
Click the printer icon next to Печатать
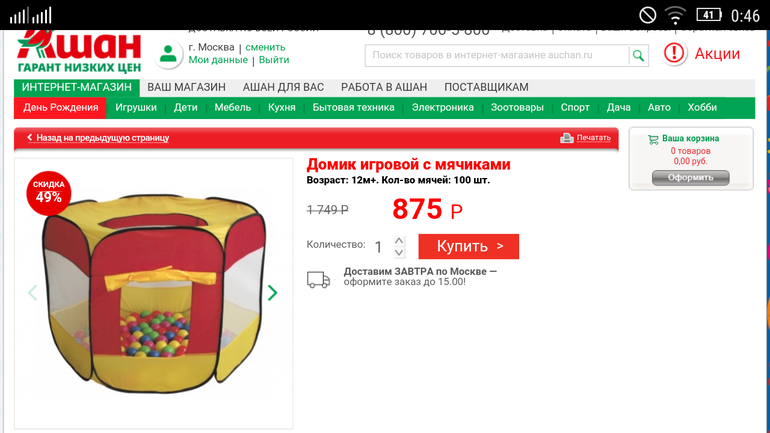[x=567, y=138]
